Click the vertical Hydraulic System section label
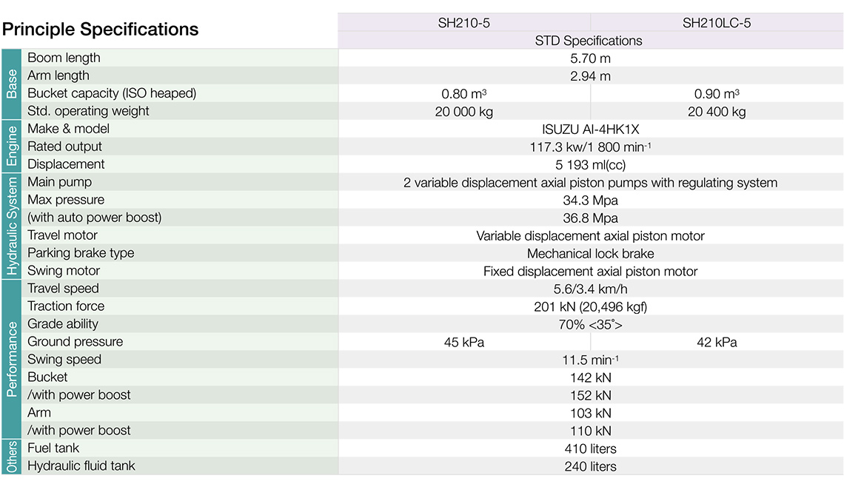The image size is (844, 504). coord(12,226)
